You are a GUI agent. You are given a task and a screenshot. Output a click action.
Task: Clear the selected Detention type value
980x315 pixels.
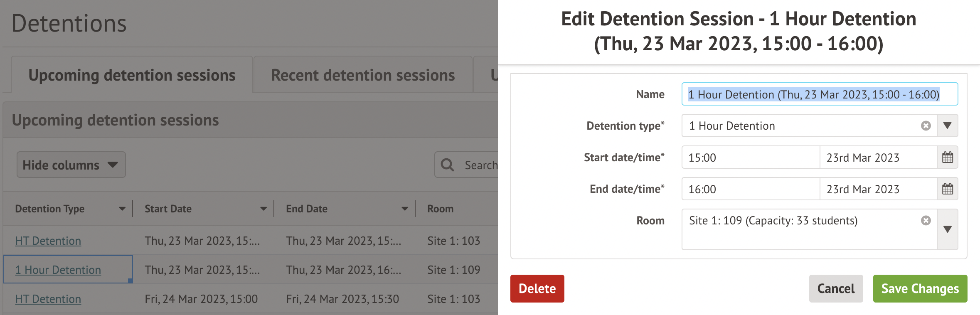[926, 126]
